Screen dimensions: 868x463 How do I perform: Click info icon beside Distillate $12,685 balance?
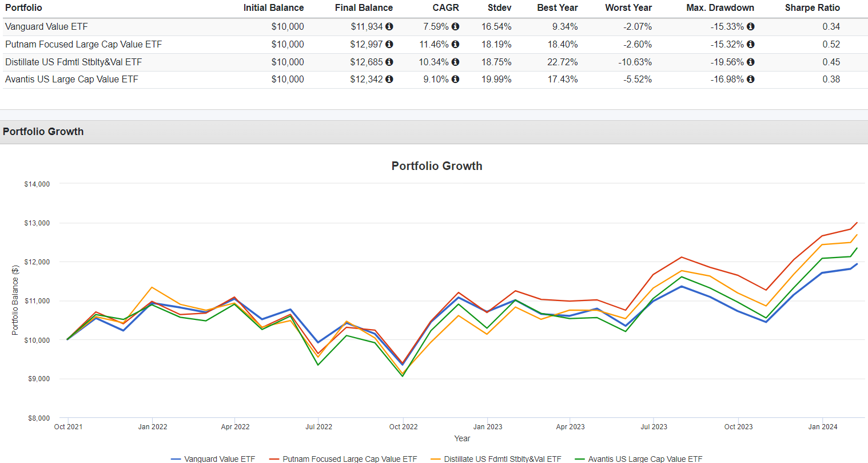point(389,62)
